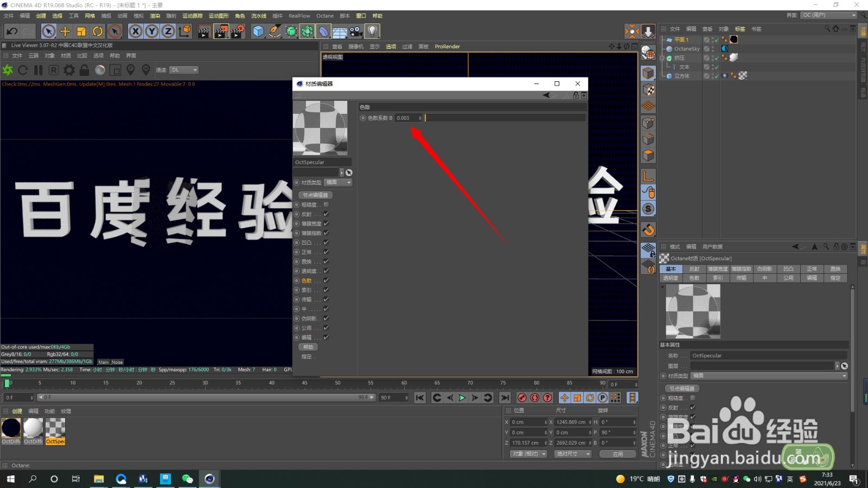Click the snap S icon in left palette
868x488 pixels.
coord(648,209)
